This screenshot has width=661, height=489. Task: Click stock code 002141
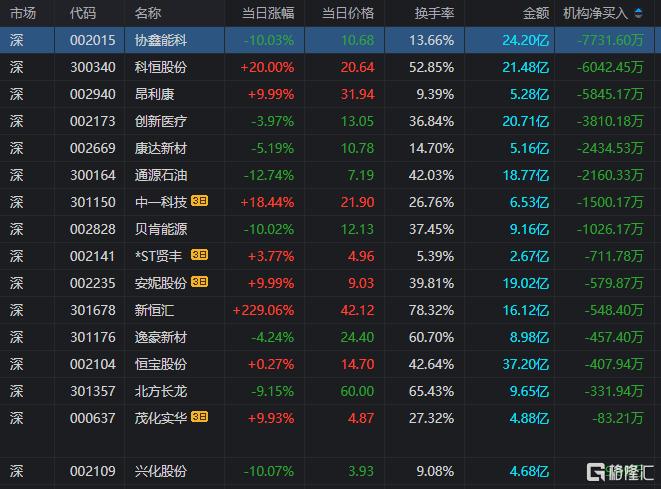click(93, 256)
